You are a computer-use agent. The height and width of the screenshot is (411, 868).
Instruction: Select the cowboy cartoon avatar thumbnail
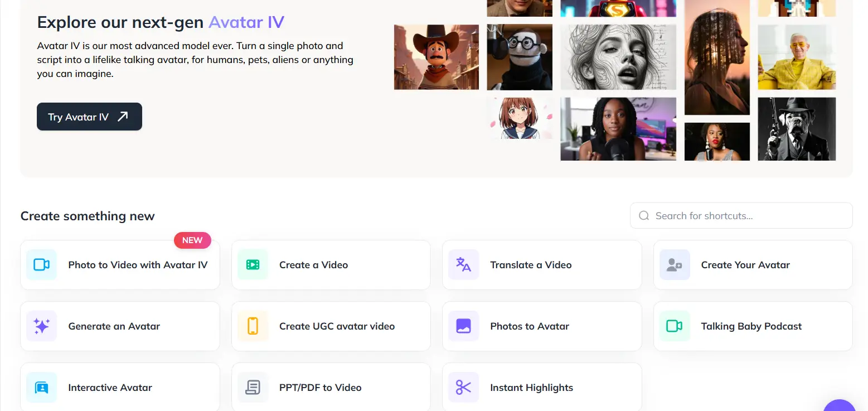[x=437, y=57]
